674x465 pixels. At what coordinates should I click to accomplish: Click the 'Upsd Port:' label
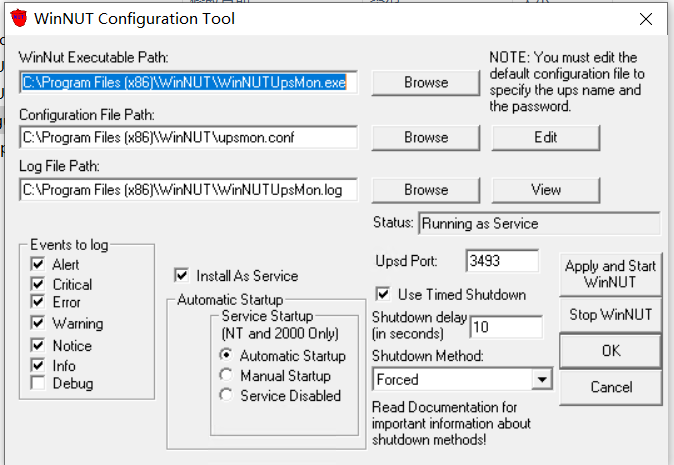coord(406,261)
